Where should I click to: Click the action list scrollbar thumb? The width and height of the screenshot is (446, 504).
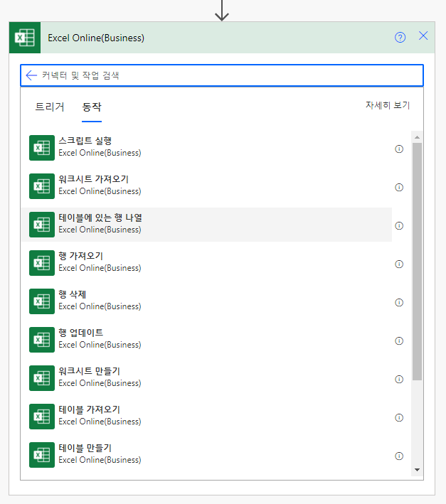point(417,262)
